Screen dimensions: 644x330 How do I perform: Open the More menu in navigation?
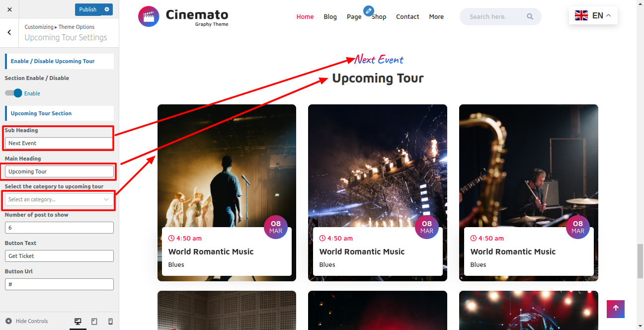pyautogui.click(x=436, y=16)
